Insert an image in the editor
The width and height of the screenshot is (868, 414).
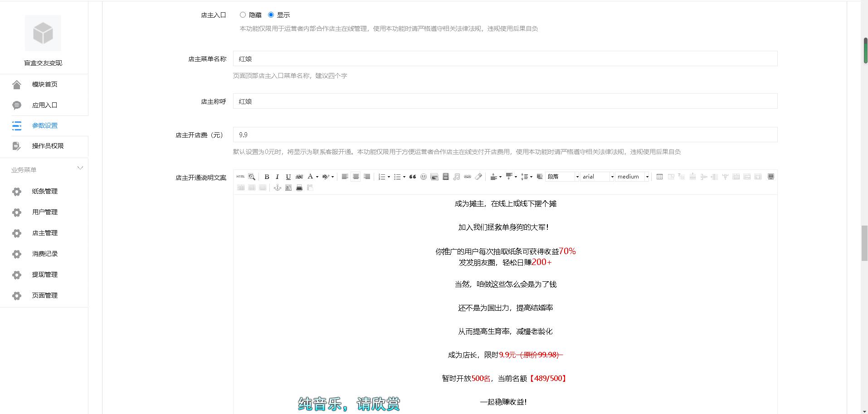[x=434, y=177]
